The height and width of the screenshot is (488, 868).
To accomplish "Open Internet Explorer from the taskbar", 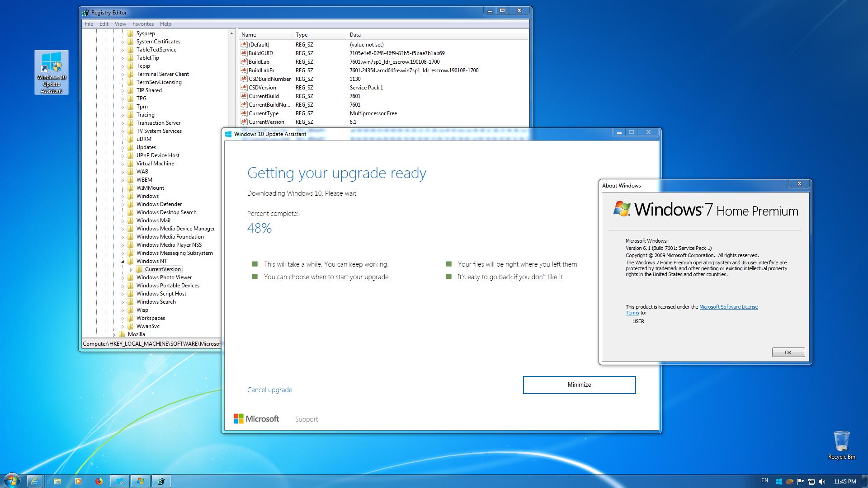I will coord(35,481).
